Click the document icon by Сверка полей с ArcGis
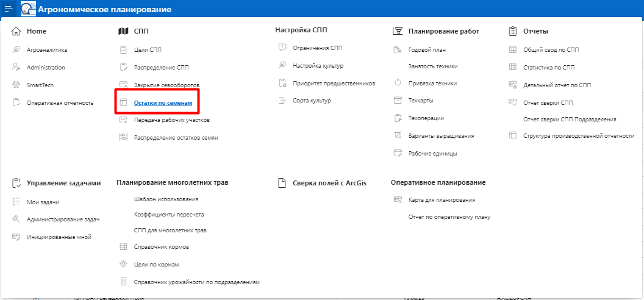644x300 pixels. coord(282,182)
